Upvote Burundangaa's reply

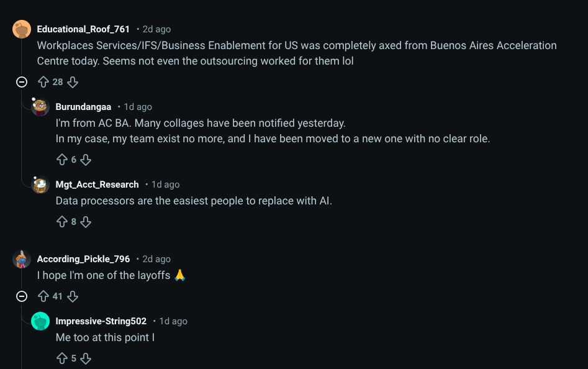coord(62,160)
